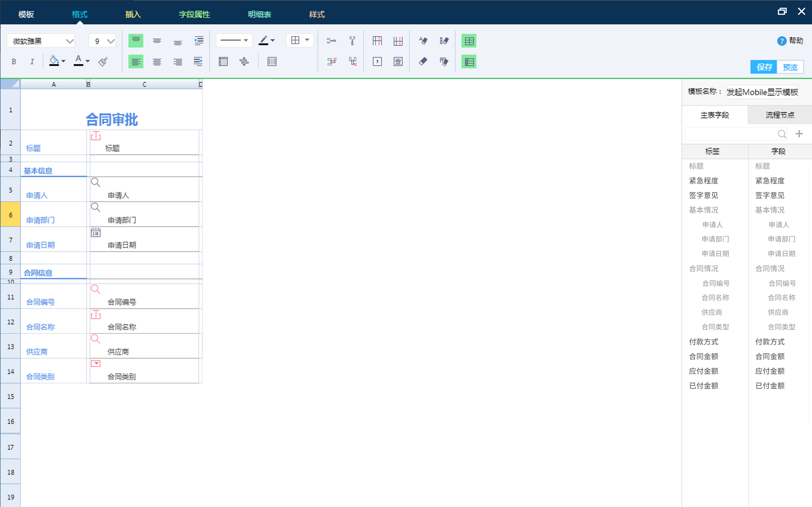812x507 pixels.
Task: Click the 保存 button
Action: pos(763,67)
